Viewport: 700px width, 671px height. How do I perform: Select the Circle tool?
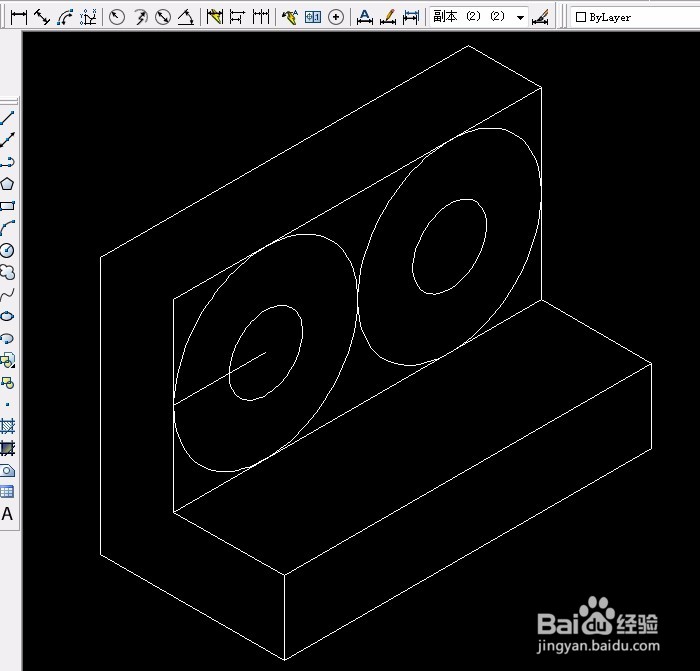pos(8,250)
